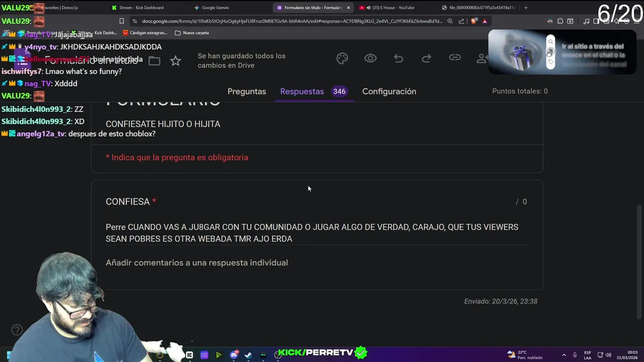Click the ESP LAA language indicator
644x362 pixels.
pyautogui.click(x=587, y=355)
